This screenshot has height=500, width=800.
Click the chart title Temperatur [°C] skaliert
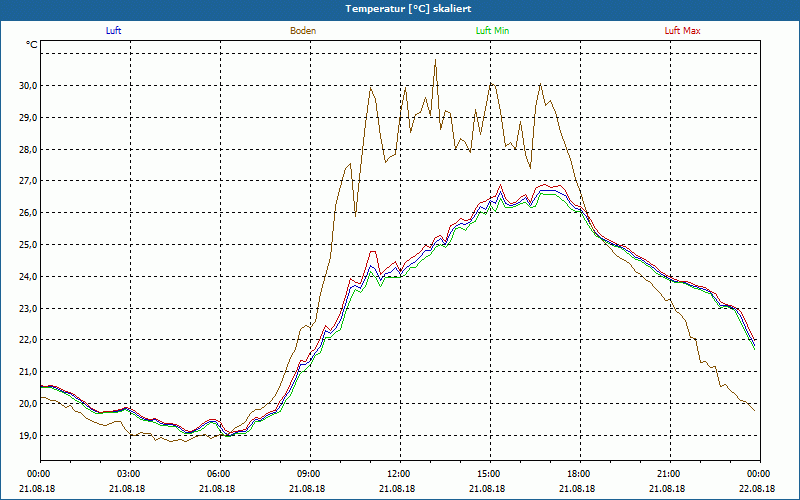[x=408, y=9]
